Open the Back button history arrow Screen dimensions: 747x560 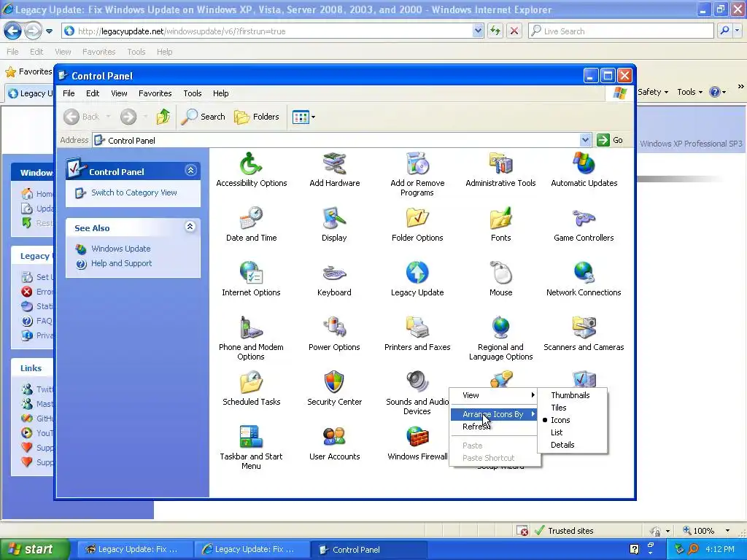pyautogui.click(x=108, y=117)
